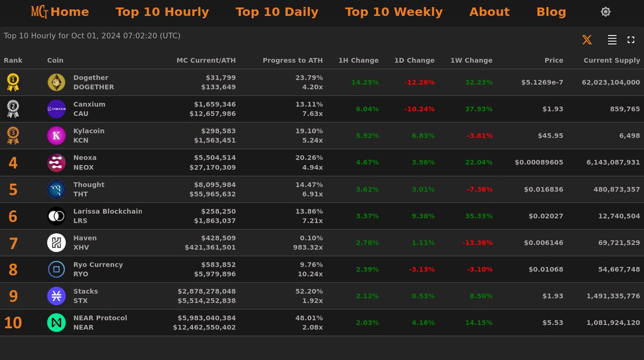Sort by the Rank column header
Image resolution: width=644 pixels, height=360 pixels.
13,60
